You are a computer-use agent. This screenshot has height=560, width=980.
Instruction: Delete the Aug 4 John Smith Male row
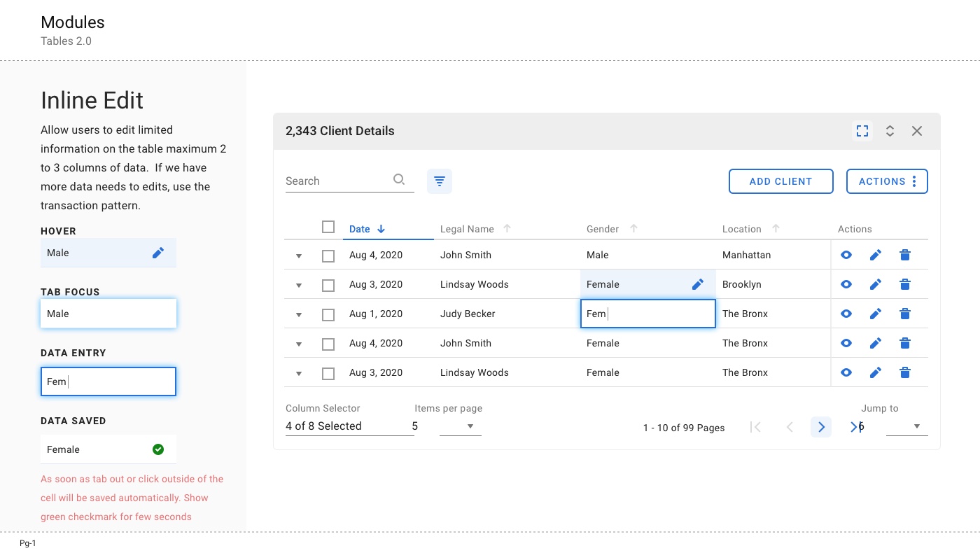click(905, 255)
